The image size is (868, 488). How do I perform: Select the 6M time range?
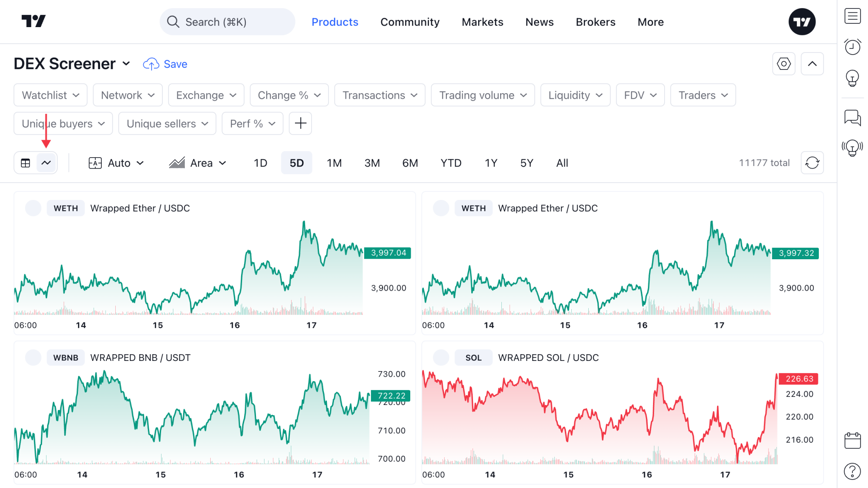pos(410,163)
